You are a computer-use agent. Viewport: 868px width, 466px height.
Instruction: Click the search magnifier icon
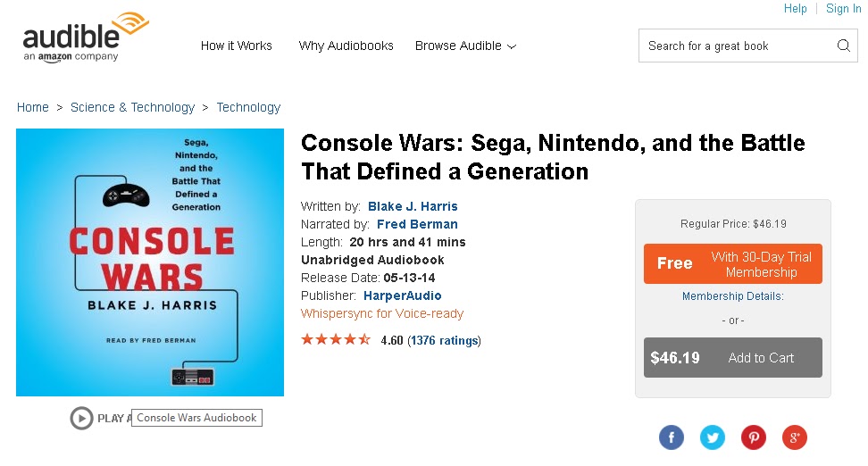coord(844,46)
